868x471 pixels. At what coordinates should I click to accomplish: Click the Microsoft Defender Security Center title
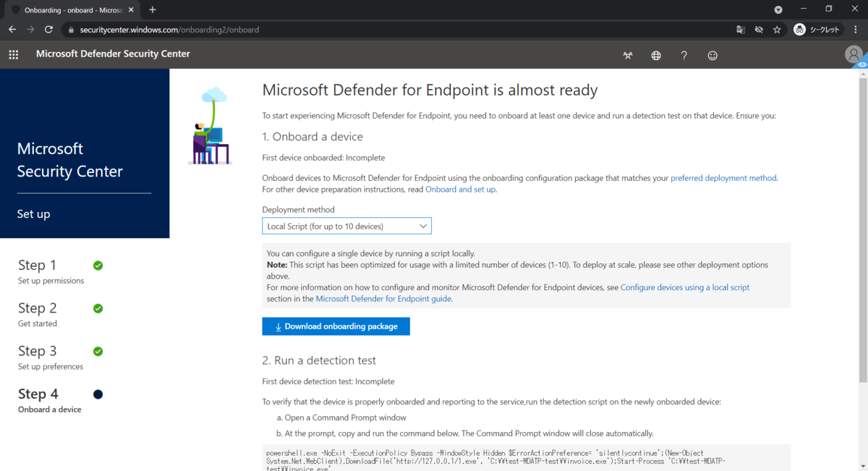(x=113, y=54)
